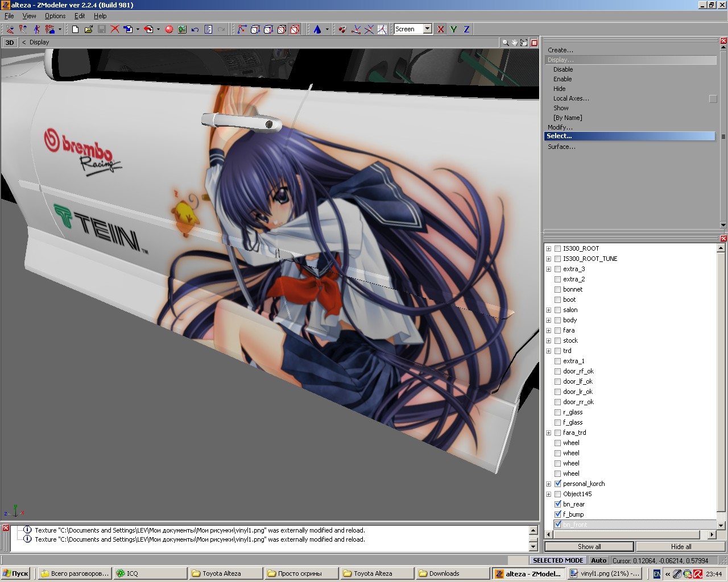Image resolution: width=728 pixels, height=582 pixels.
Task: Expand the extra_3 tree node
Action: [548, 269]
